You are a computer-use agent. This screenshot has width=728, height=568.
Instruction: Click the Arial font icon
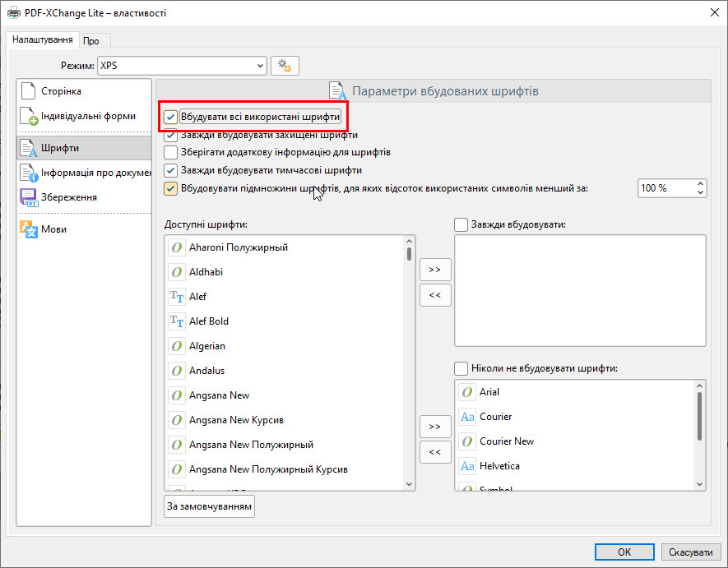coord(467,392)
